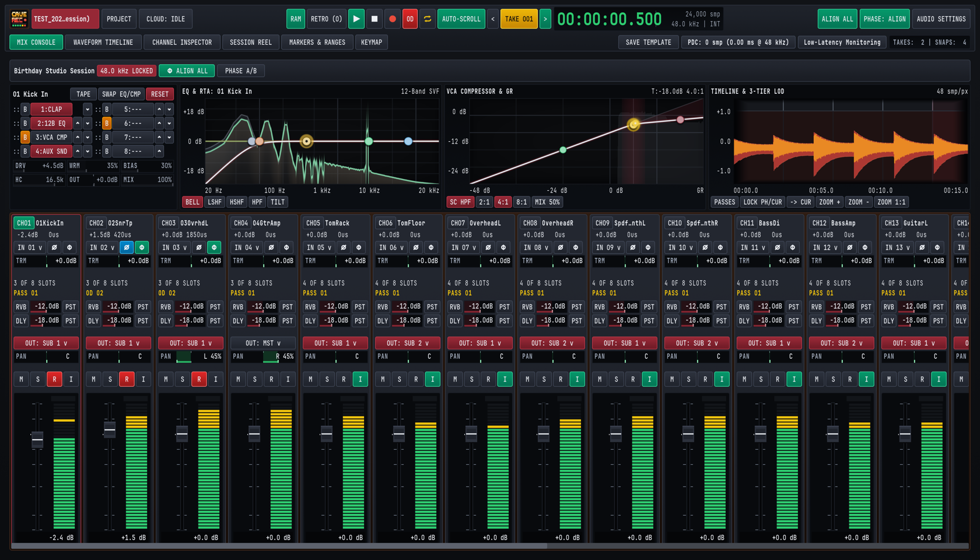
Task: Open CH04 OUT: MST output dropdown
Action: tap(263, 343)
